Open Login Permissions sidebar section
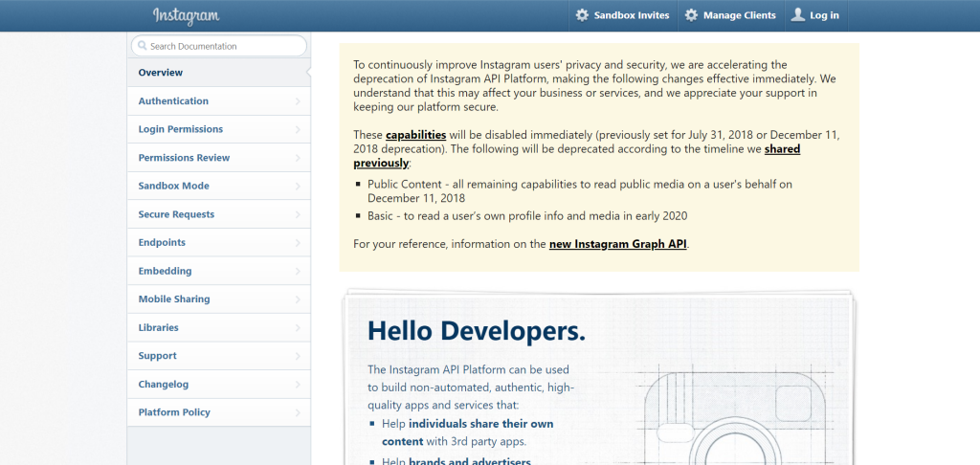 coord(219,129)
